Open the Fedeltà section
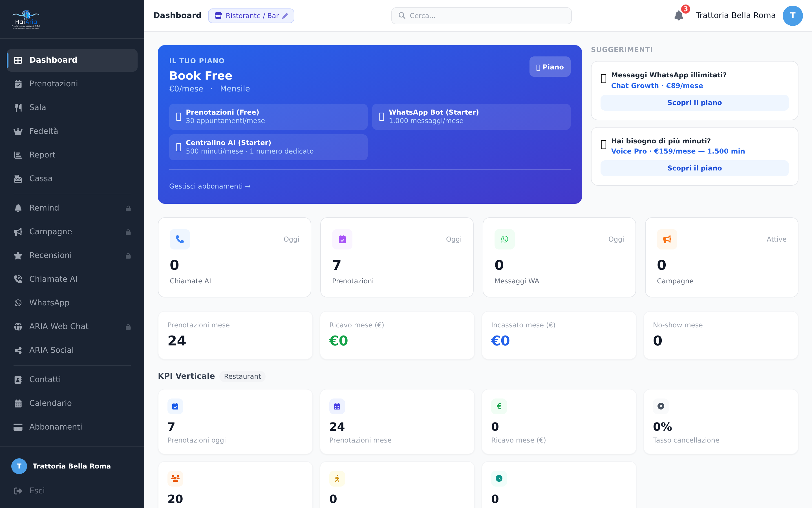Screen dimensions: 812x508 pos(72,131)
